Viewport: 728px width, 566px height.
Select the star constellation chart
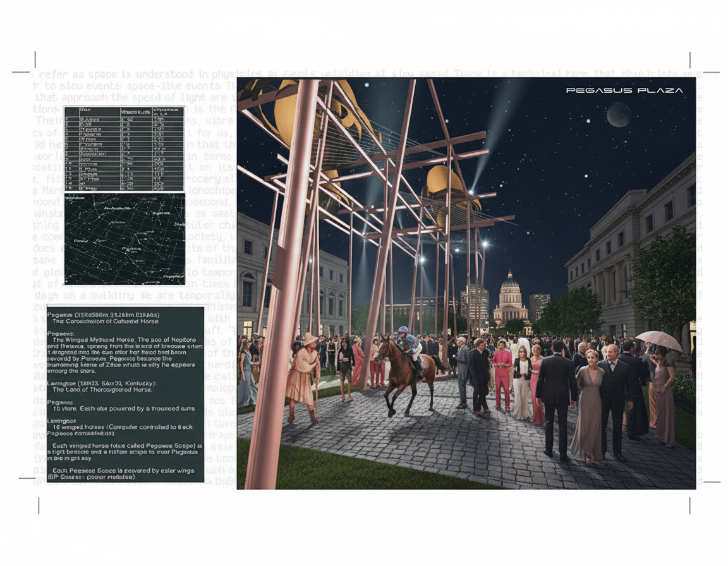124,239
